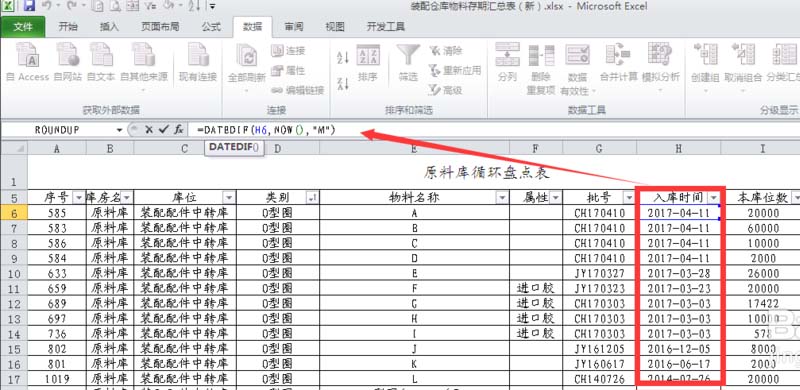800x390 pixels.
Task: Open filter dropdown for 入库时间 column
Action: pyautogui.click(x=714, y=197)
